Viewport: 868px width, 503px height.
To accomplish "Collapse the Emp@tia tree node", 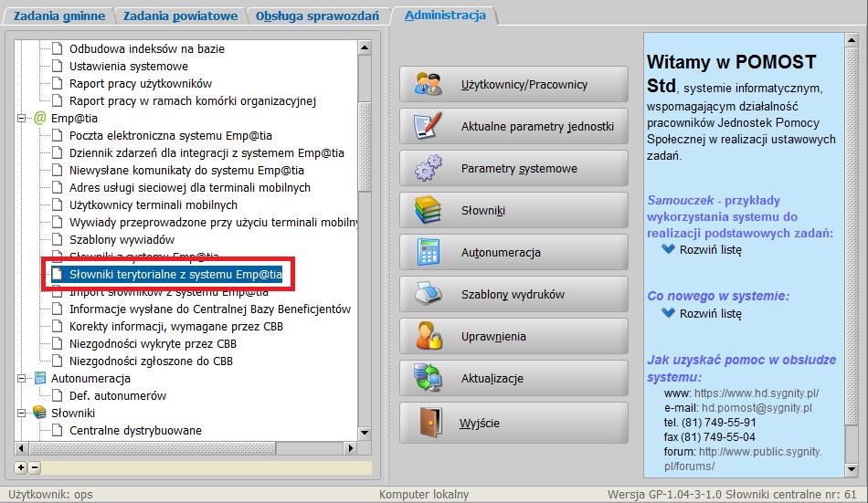I will pos(22,118).
